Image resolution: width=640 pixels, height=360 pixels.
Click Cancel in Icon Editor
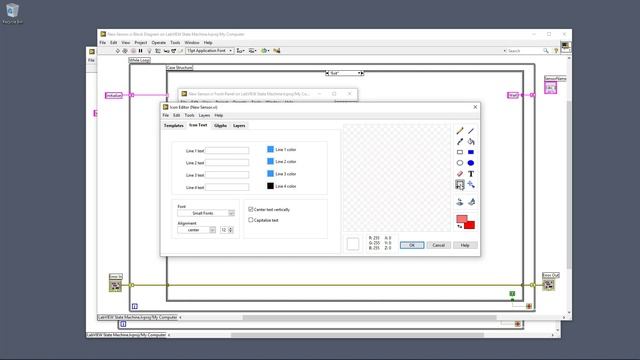439,245
